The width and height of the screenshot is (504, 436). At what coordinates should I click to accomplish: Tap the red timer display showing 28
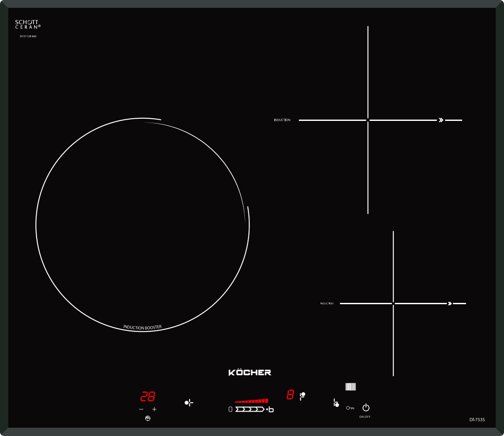(x=147, y=397)
